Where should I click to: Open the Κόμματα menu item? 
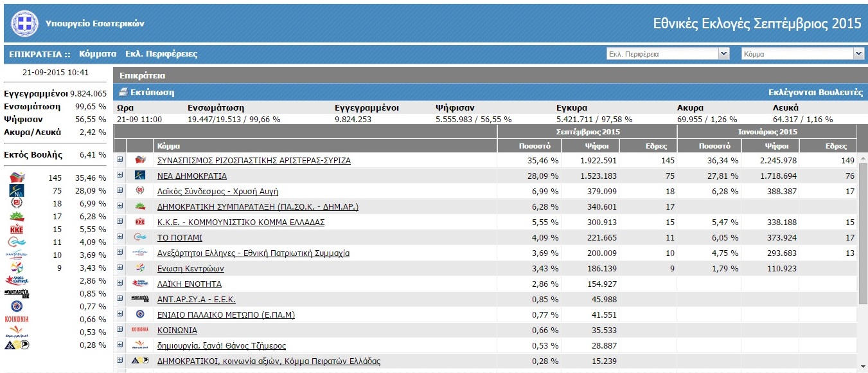(98, 54)
